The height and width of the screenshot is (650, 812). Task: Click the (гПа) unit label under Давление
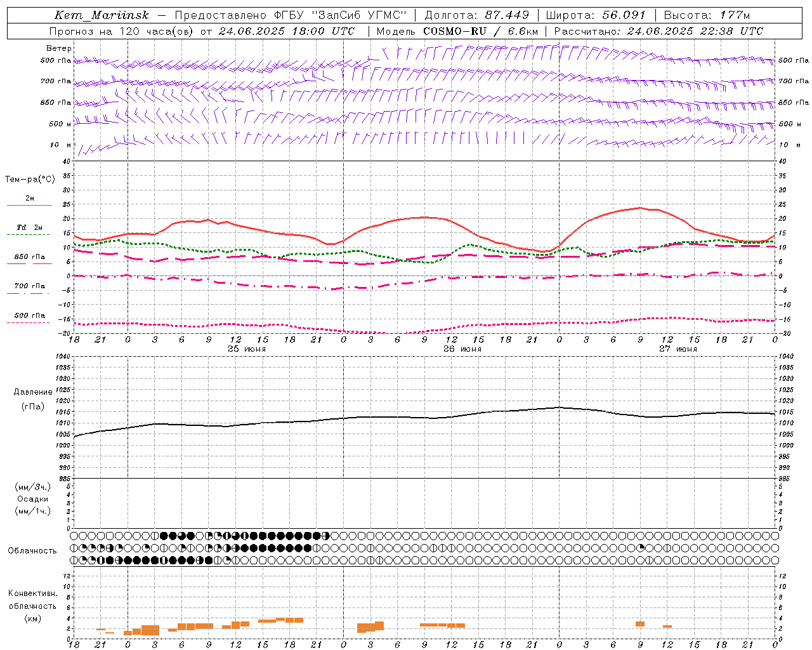(x=33, y=407)
